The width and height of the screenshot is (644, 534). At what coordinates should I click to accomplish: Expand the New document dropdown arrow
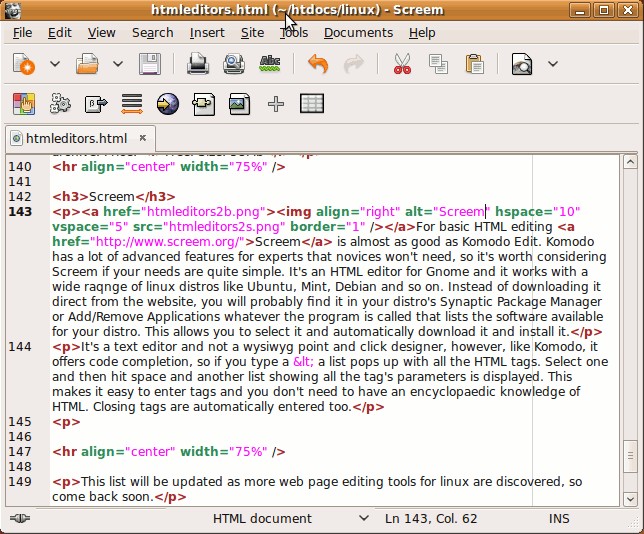[55, 65]
